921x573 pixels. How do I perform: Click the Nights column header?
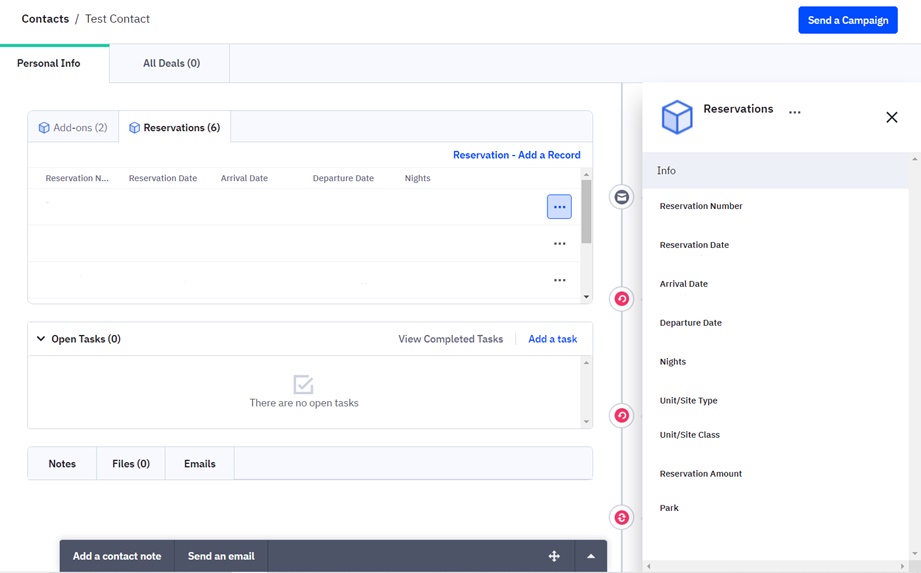[418, 178]
